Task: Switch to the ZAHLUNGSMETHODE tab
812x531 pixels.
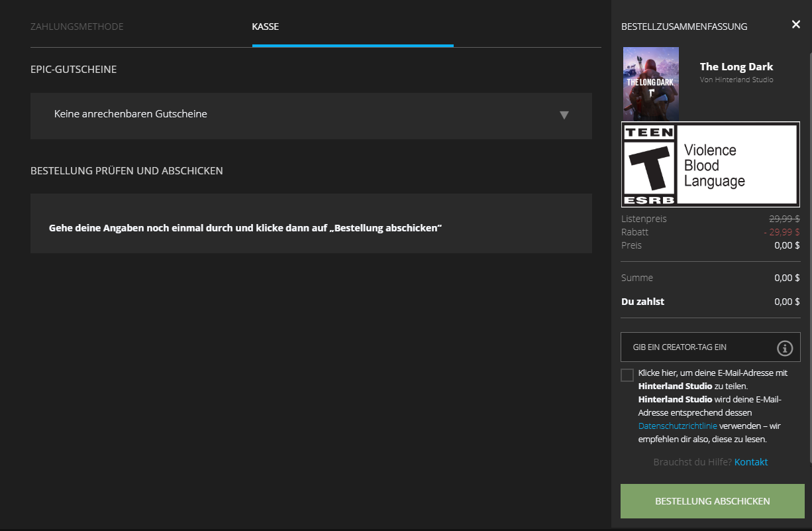Action: [x=77, y=27]
